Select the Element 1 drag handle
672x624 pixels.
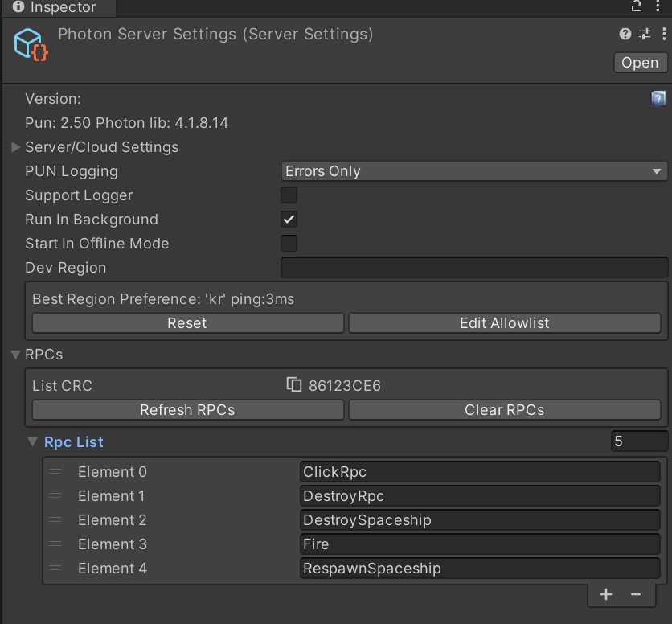55,496
